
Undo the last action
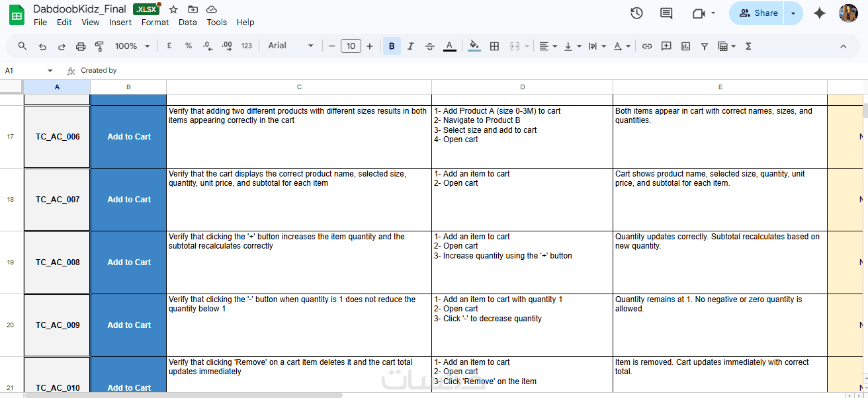point(42,46)
